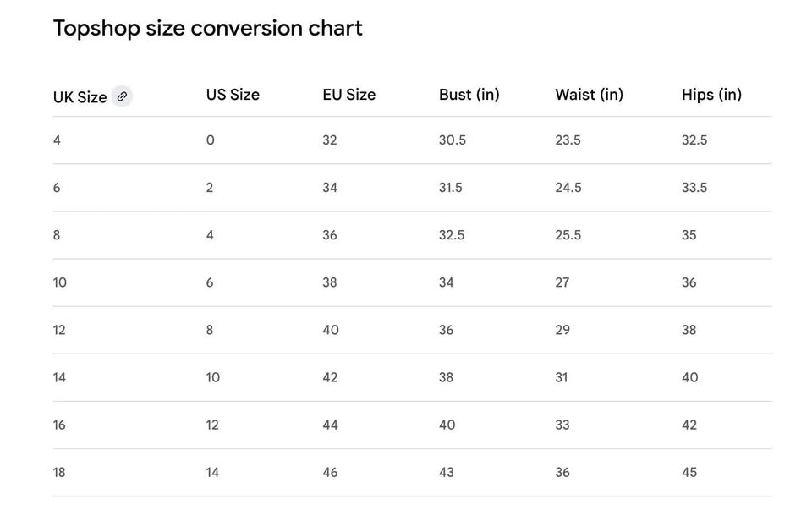The image size is (812, 521).
Task: Select the waist value 27 cell
Action: [562, 282]
